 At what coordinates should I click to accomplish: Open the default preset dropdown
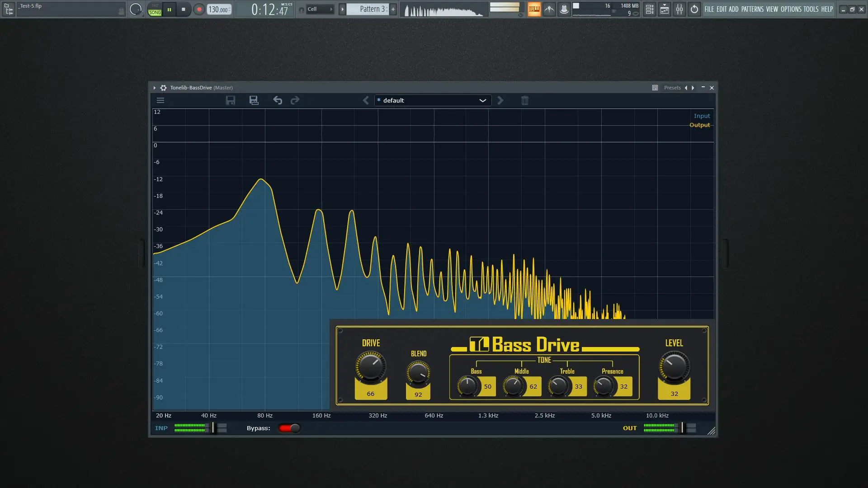433,100
